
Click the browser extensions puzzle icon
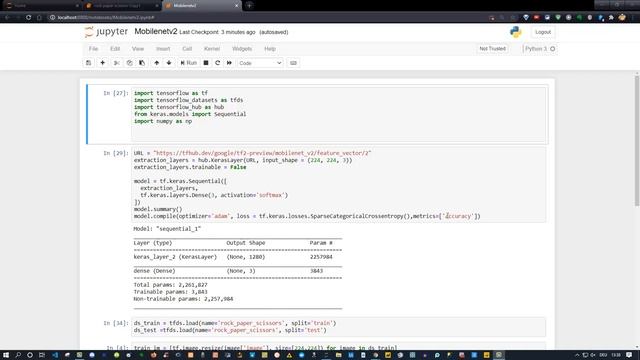[611, 18]
